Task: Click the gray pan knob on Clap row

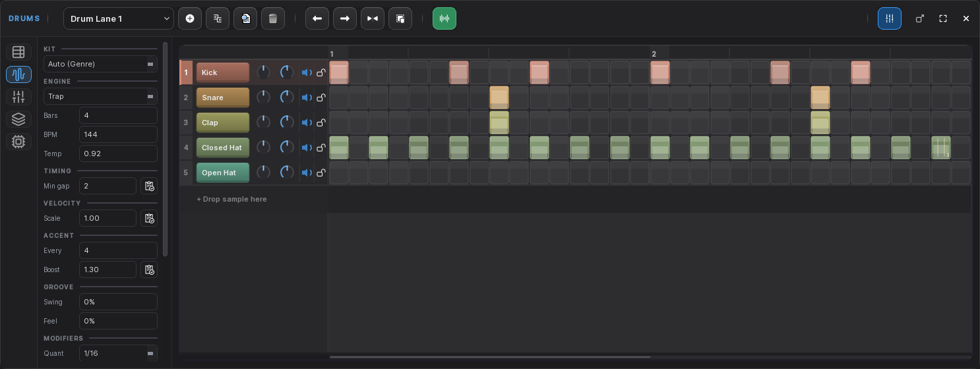Action: click(x=263, y=123)
